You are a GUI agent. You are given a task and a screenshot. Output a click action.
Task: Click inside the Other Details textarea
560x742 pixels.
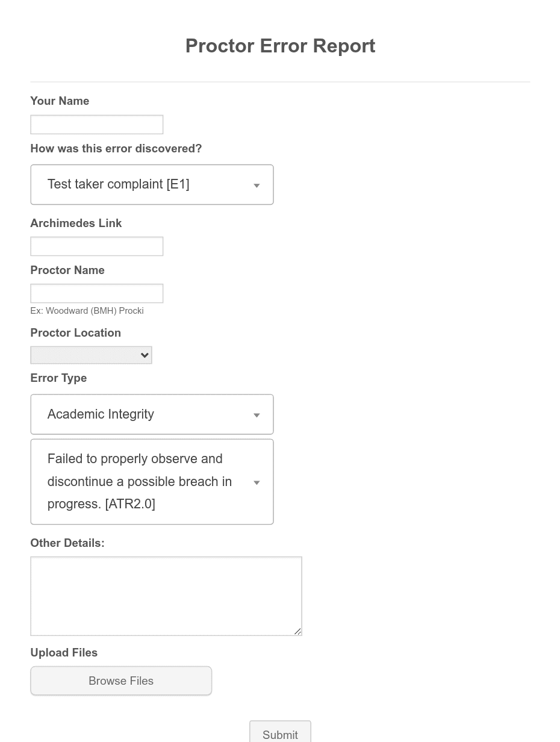click(x=166, y=596)
